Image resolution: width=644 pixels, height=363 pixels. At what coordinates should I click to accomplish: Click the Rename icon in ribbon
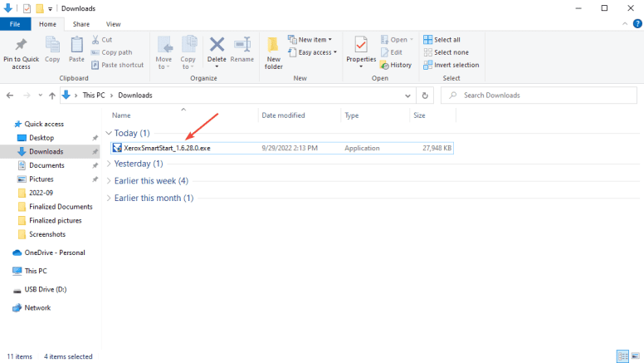point(242,49)
